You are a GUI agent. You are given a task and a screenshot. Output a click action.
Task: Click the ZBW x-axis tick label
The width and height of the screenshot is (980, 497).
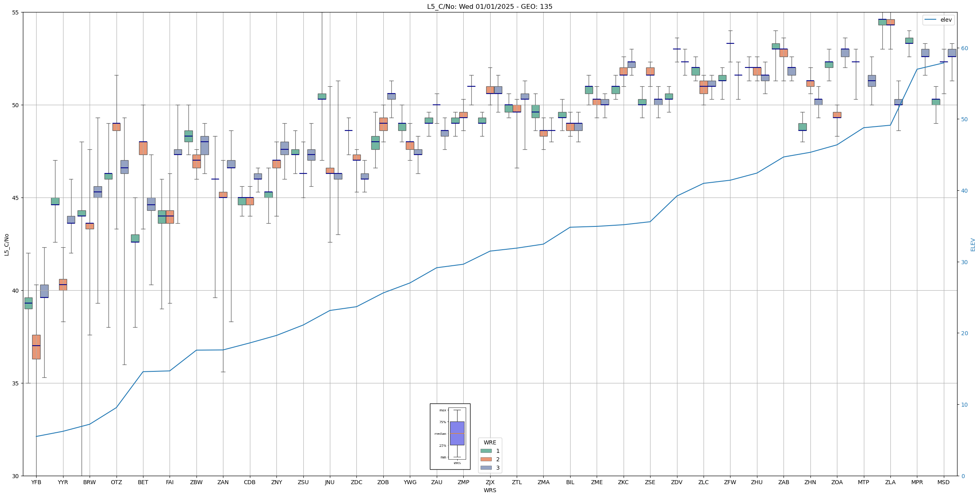coord(196,482)
